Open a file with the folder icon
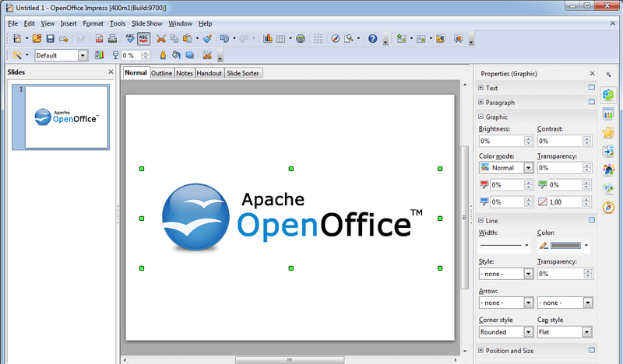This screenshot has width=623, height=364. pos(37,39)
